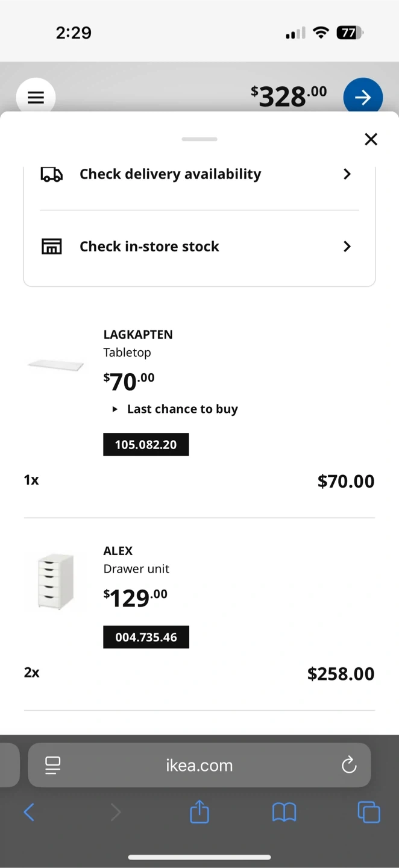Tap ikea.com address bar

pyautogui.click(x=199, y=766)
